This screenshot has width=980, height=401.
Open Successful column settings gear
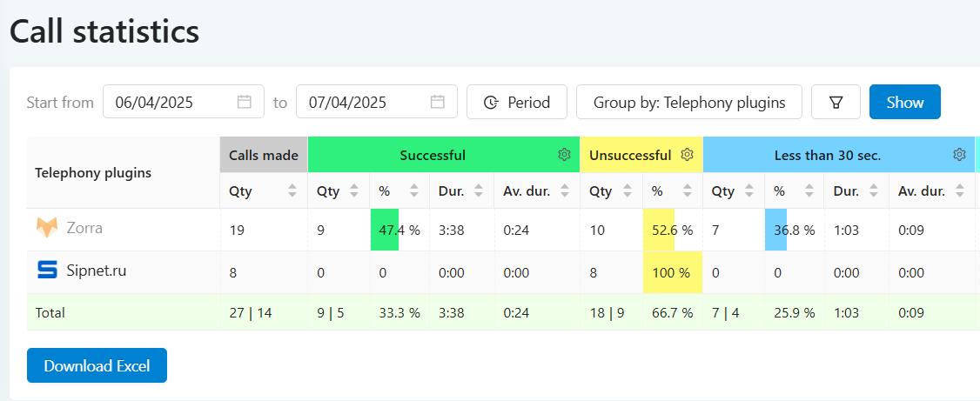pyautogui.click(x=564, y=155)
